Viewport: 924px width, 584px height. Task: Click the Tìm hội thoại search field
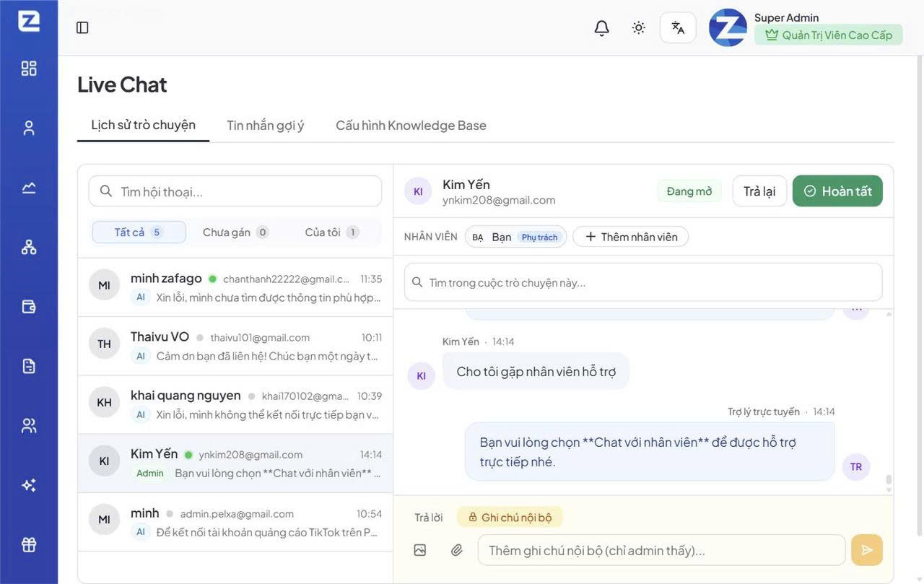[235, 191]
